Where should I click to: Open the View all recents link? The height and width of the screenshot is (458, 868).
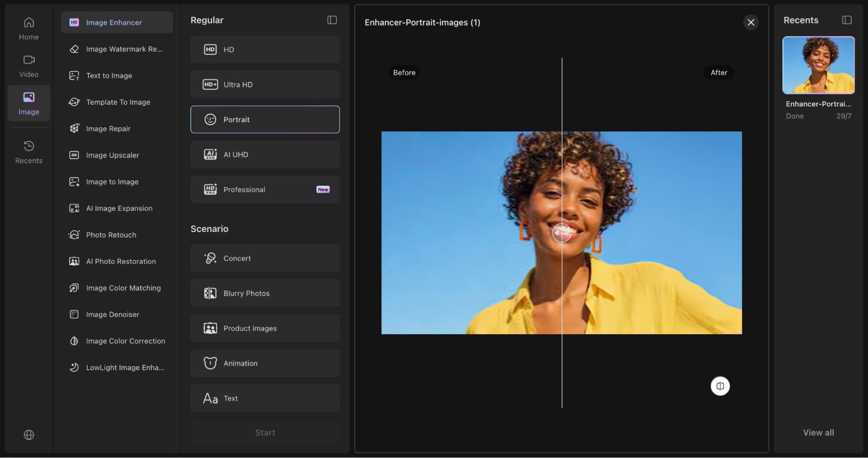pos(818,433)
